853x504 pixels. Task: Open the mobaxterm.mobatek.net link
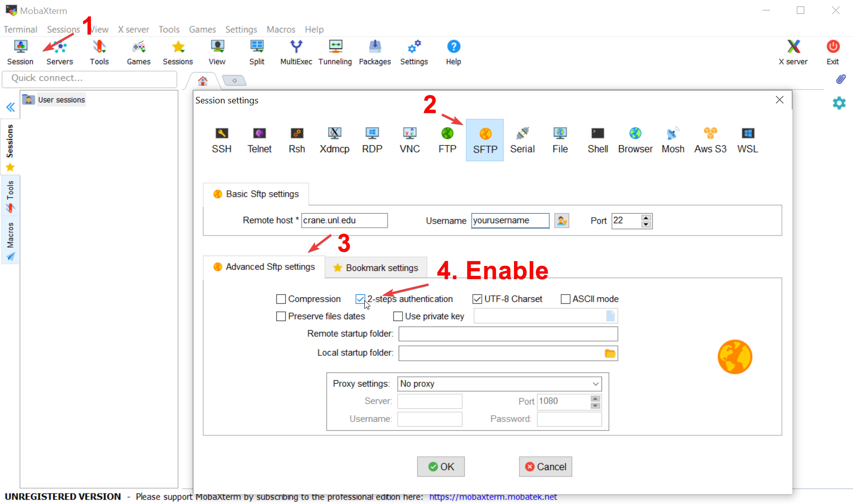(493, 497)
